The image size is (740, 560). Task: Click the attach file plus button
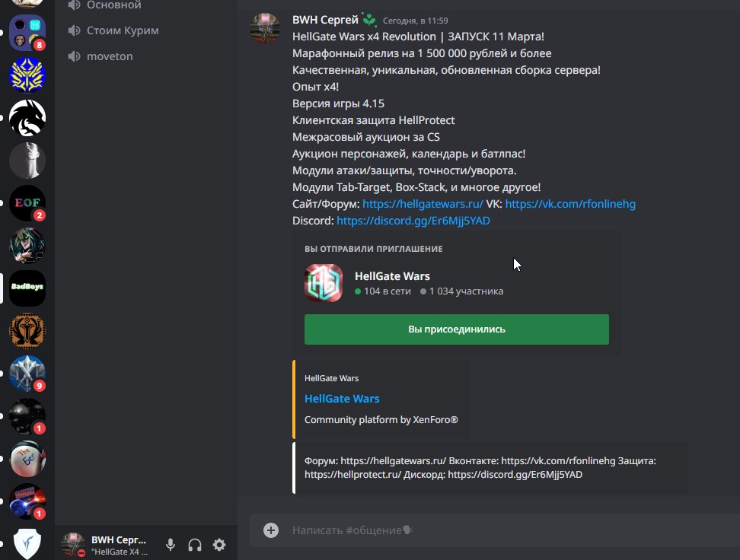pos(271,530)
